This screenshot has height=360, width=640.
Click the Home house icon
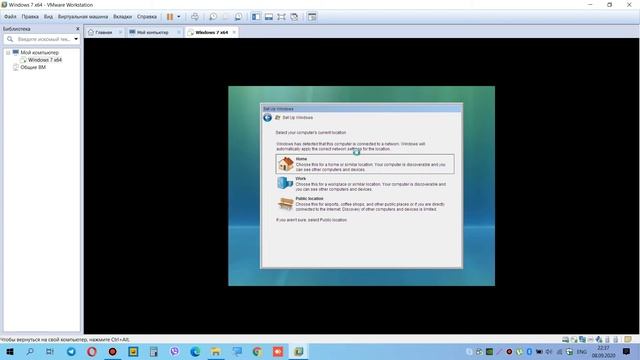click(286, 164)
